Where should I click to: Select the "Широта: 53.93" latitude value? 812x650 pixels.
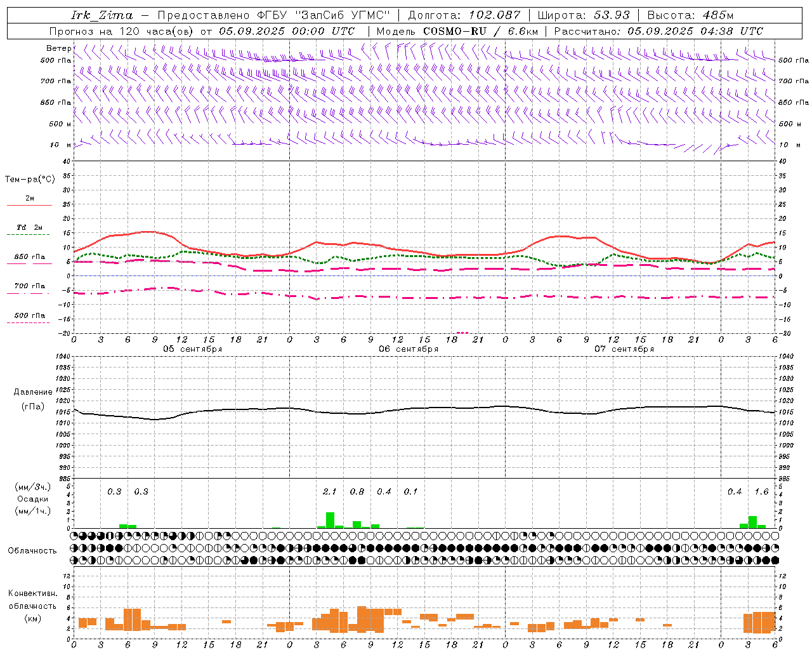click(x=584, y=15)
